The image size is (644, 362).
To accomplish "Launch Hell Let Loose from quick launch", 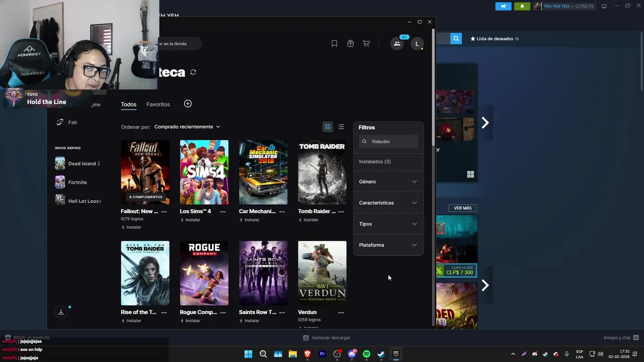I will pos(78,201).
